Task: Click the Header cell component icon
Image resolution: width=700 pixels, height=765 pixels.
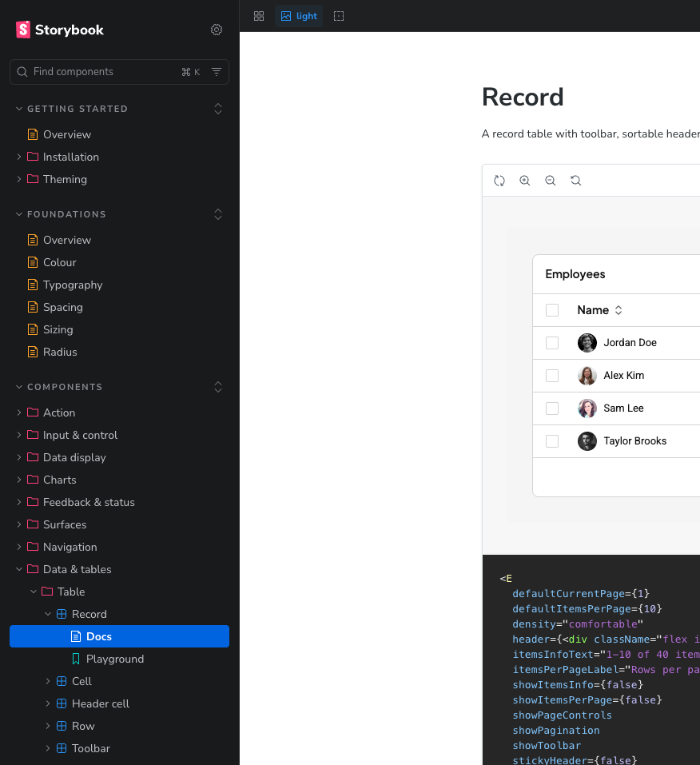Action: tap(62, 704)
